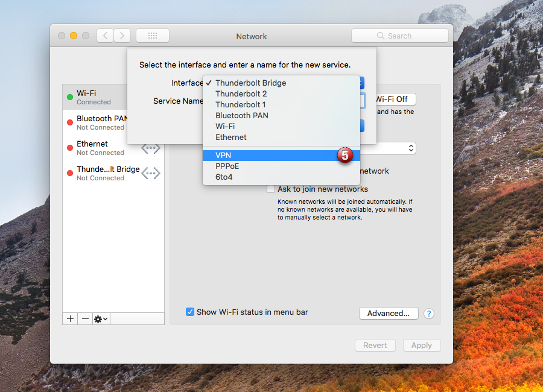The width and height of the screenshot is (543, 392).
Task: Click the Revert button
Action: [375, 345]
